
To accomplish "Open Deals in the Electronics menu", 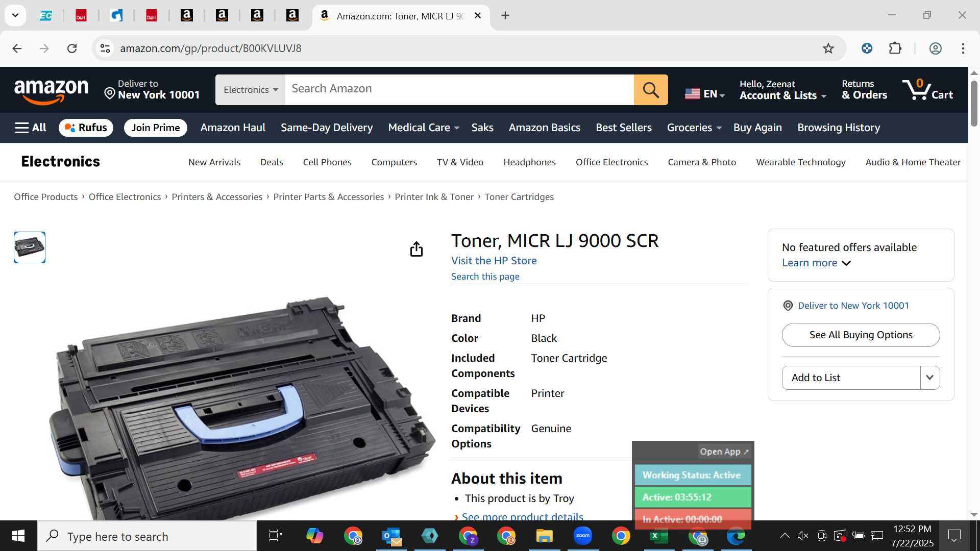I will coord(272,162).
